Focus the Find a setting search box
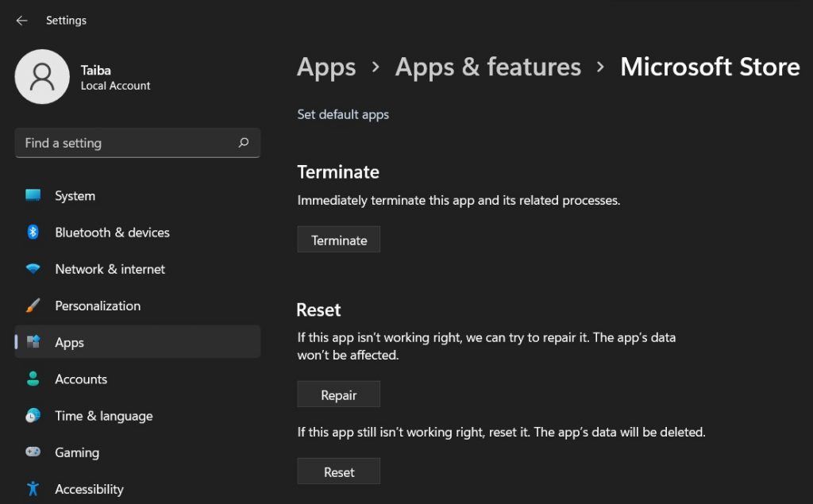Viewport: 813px width, 504px height. point(127,143)
